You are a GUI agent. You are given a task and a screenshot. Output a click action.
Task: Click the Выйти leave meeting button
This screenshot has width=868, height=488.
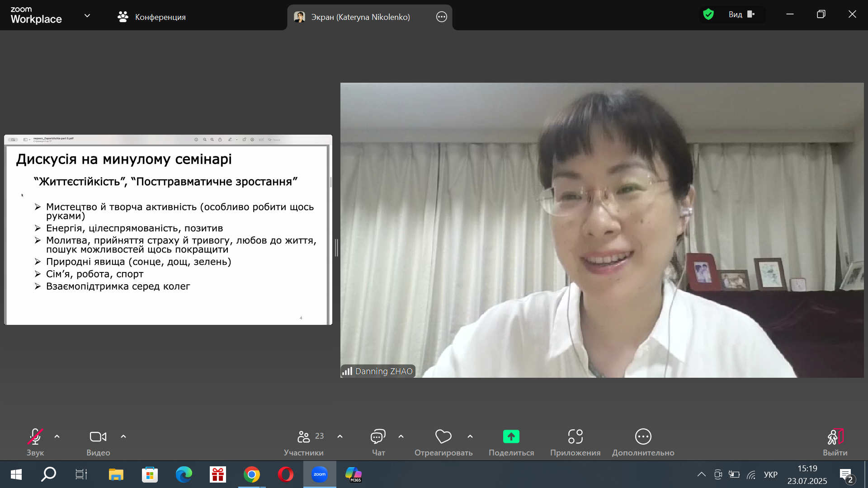[x=835, y=442]
